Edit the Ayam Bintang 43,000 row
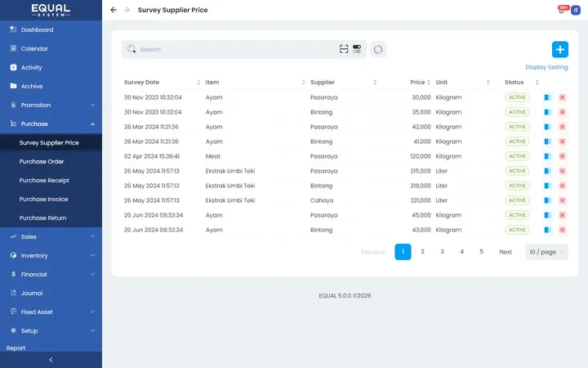 click(547, 230)
